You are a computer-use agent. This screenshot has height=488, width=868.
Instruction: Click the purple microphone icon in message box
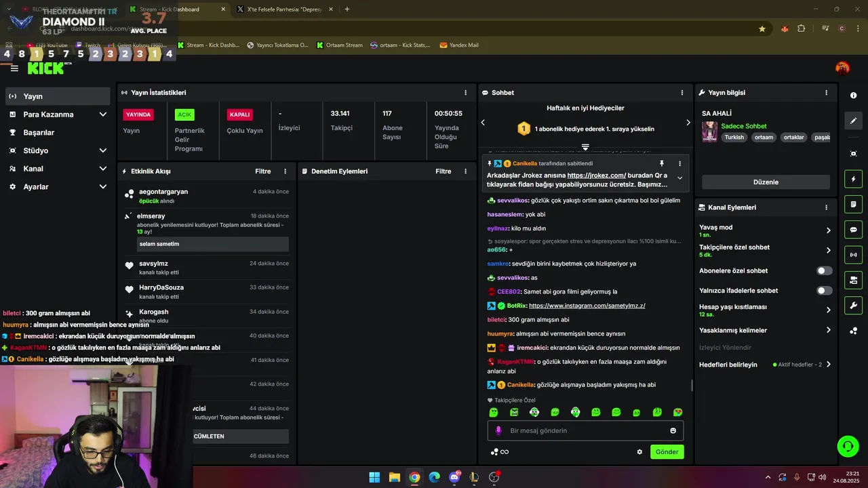tap(498, 430)
